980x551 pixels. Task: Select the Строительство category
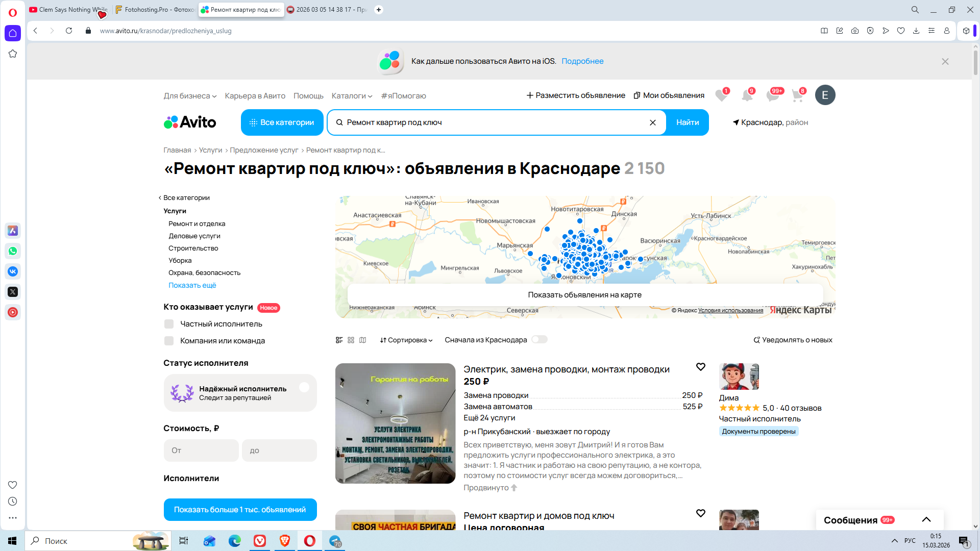(x=193, y=248)
